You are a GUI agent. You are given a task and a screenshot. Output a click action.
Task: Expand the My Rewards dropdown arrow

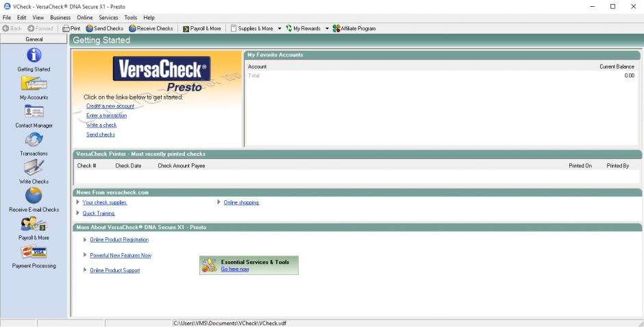(327, 28)
